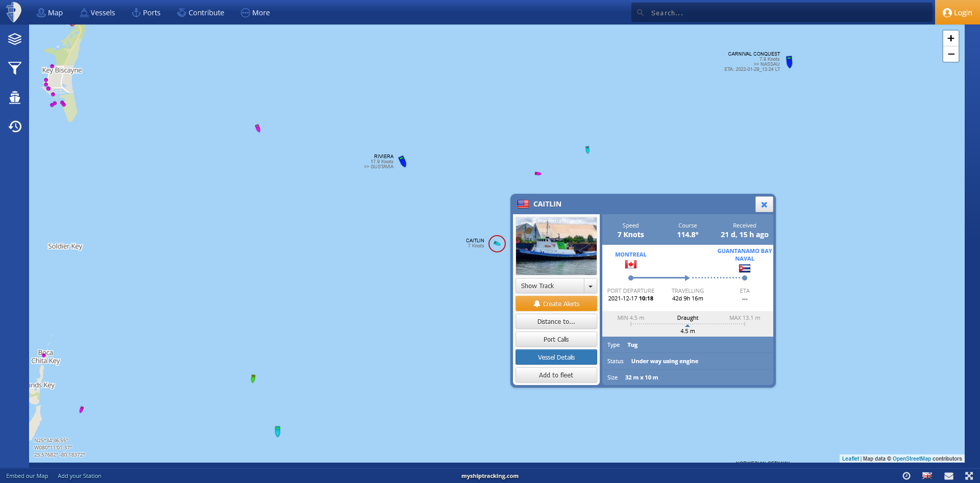Click the Cuba flag under Guantanamo Bay
This screenshot has height=483, width=980.
coord(745,268)
